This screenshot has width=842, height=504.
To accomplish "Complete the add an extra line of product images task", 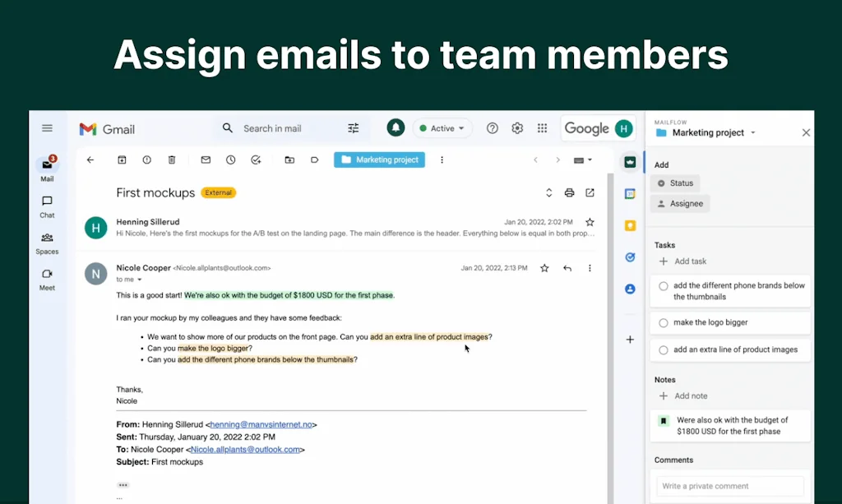I will pos(664,349).
